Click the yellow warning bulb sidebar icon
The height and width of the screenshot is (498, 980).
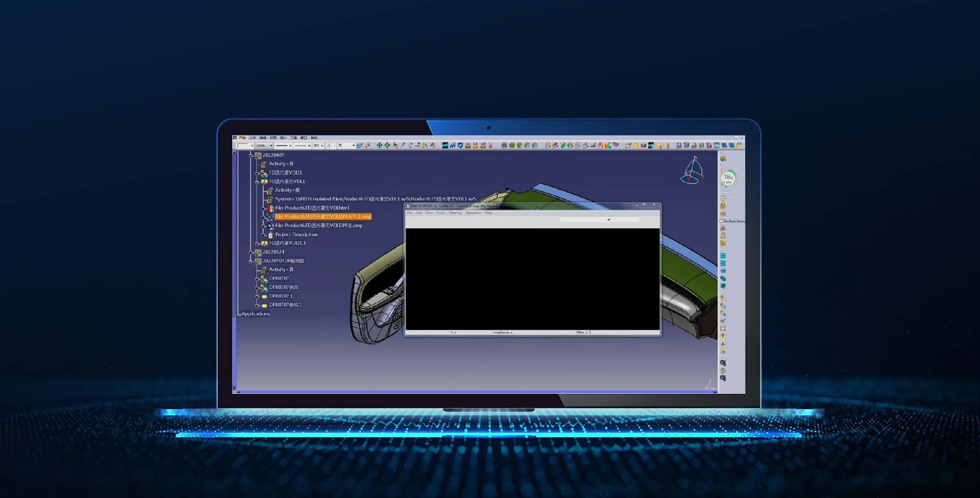(x=723, y=198)
